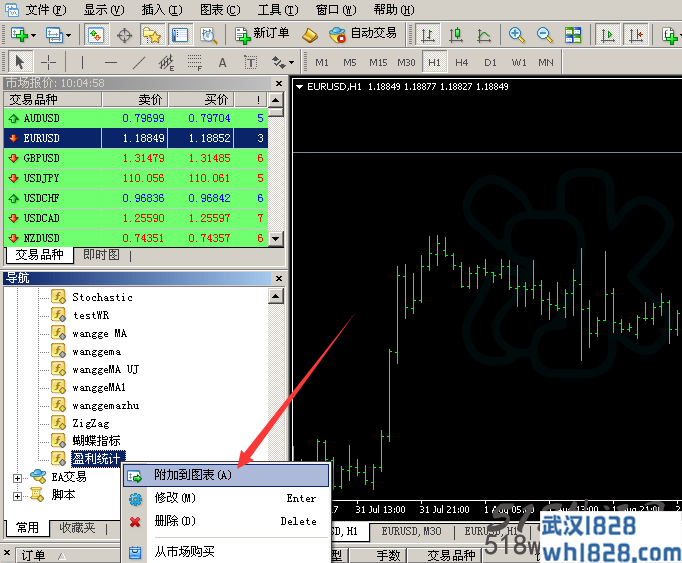Viewport: 682px width, 563px height.
Task: Switch to the H4 timeframe
Action: tap(461, 63)
